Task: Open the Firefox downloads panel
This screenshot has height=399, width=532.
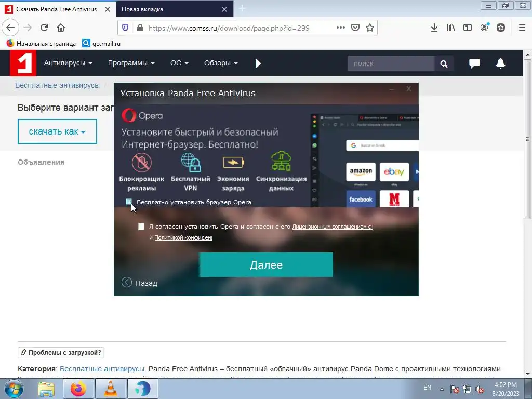Action: (434, 28)
